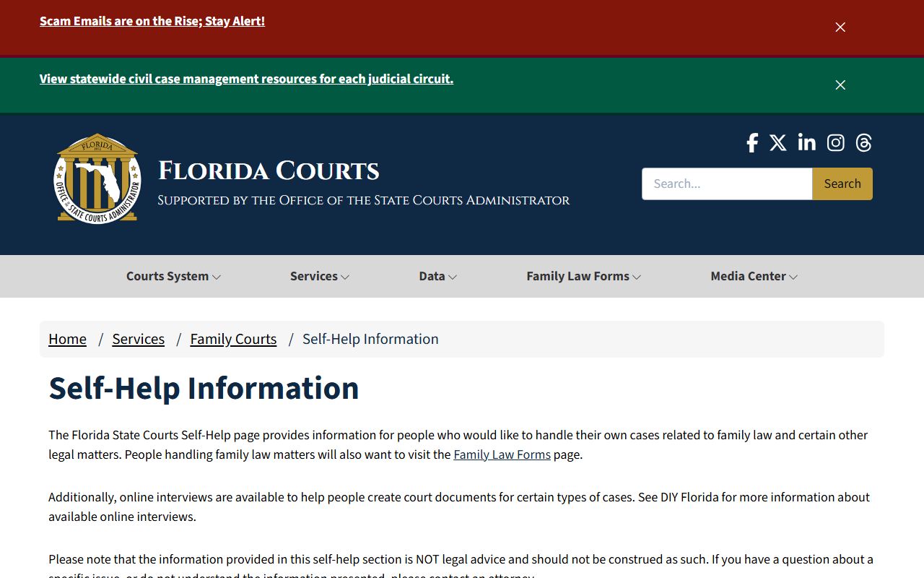The image size is (924, 578).
Task: Expand the Courts System menu
Action: tap(173, 276)
